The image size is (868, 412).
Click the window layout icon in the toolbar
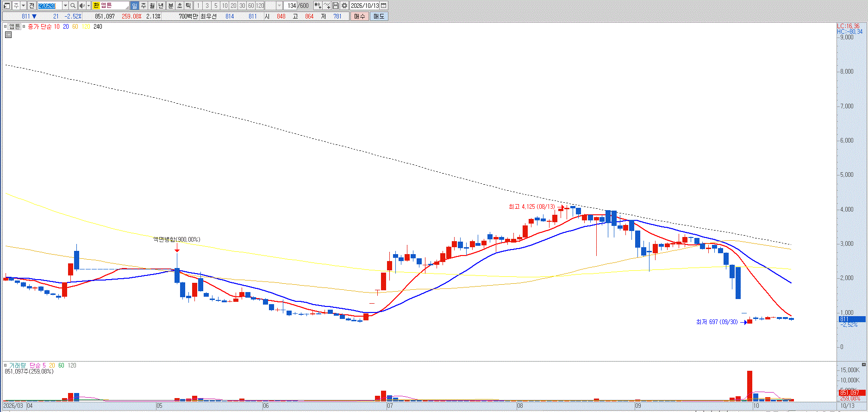coord(7,6)
